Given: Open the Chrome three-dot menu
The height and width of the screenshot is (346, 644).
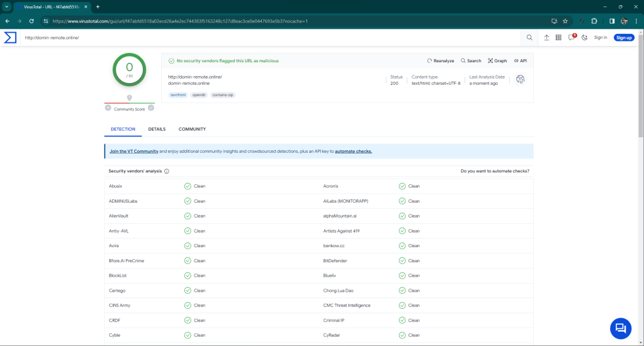Looking at the screenshot, I should tap(636, 21).
